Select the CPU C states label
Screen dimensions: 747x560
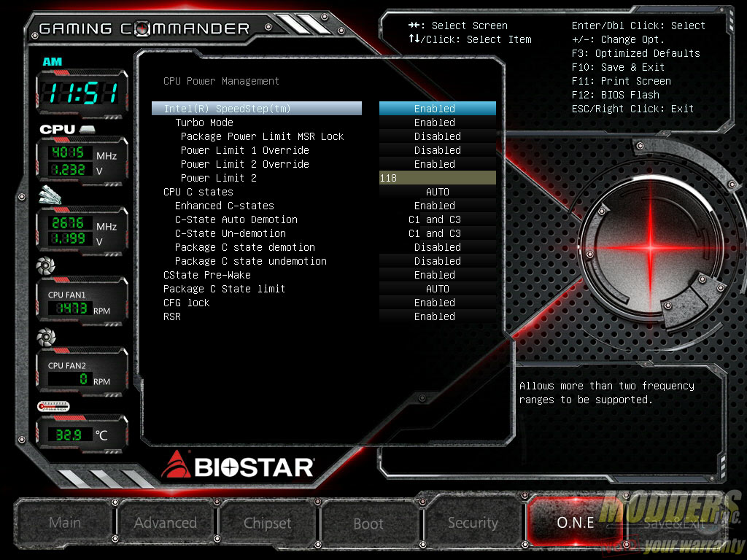click(198, 192)
